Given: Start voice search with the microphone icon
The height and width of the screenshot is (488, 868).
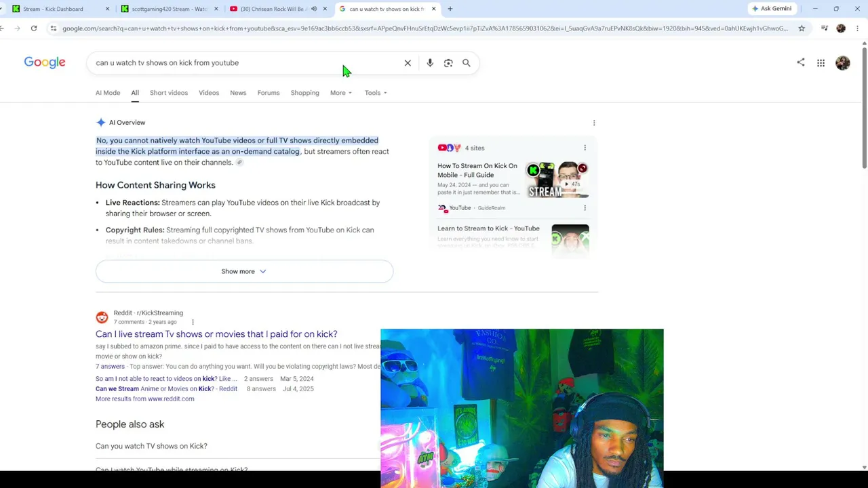Looking at the screenshot, I should pyautogui.click(x=430, y=63).
